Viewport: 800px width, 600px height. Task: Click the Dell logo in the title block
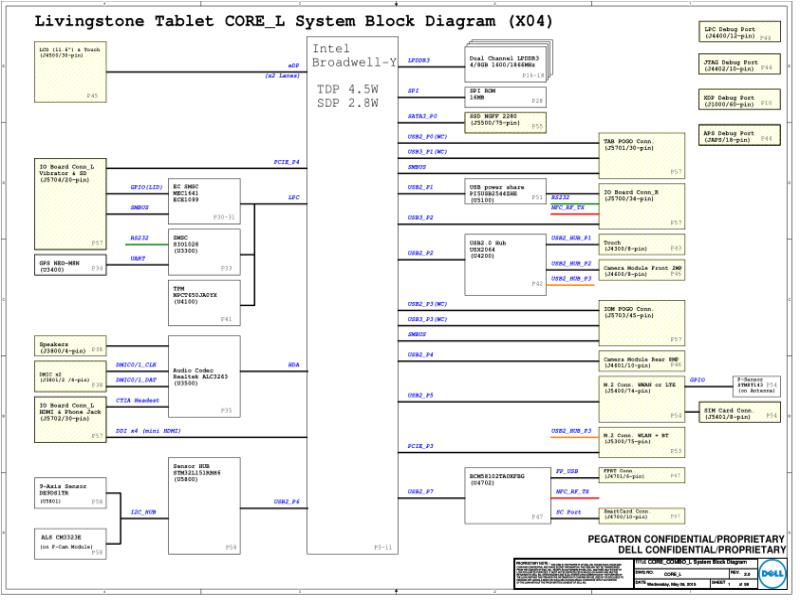(771, 573)
